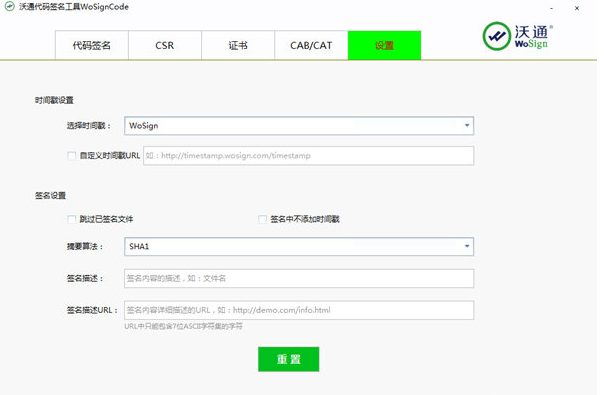Click the 设置 tab

click(384, 45)
